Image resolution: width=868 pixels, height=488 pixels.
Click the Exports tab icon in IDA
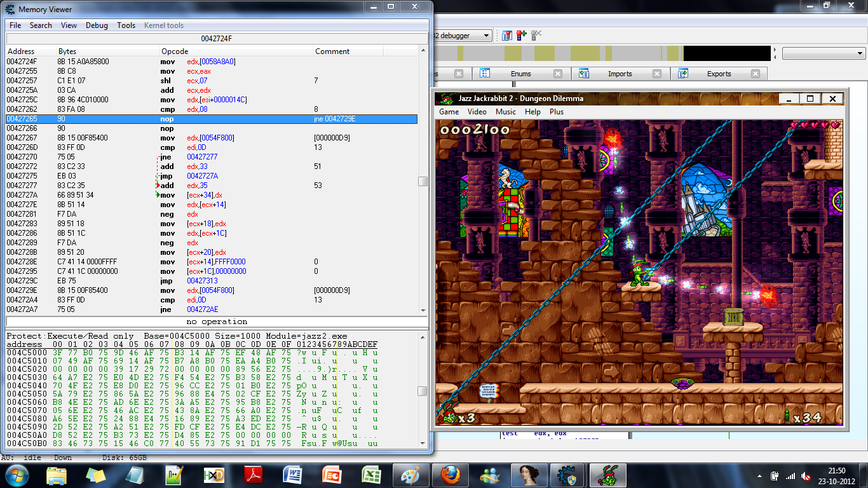pyautogui.click(x=684, y=74)
